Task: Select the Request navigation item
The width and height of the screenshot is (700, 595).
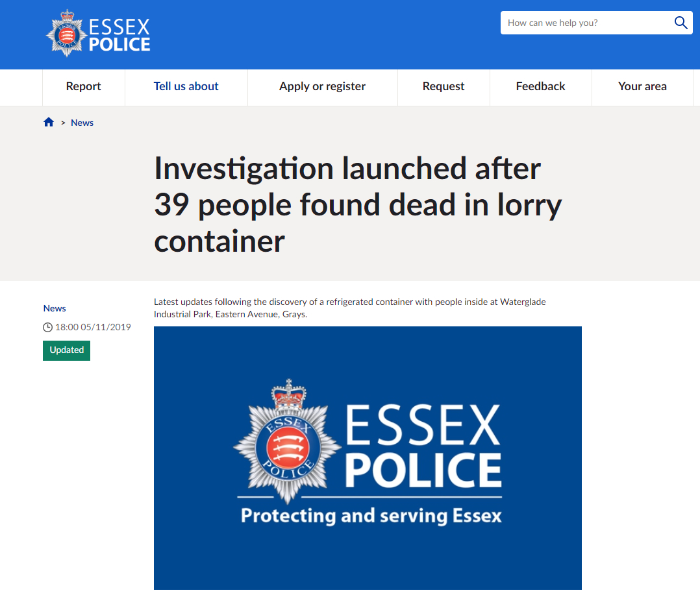Action: [x=444, y=86]
